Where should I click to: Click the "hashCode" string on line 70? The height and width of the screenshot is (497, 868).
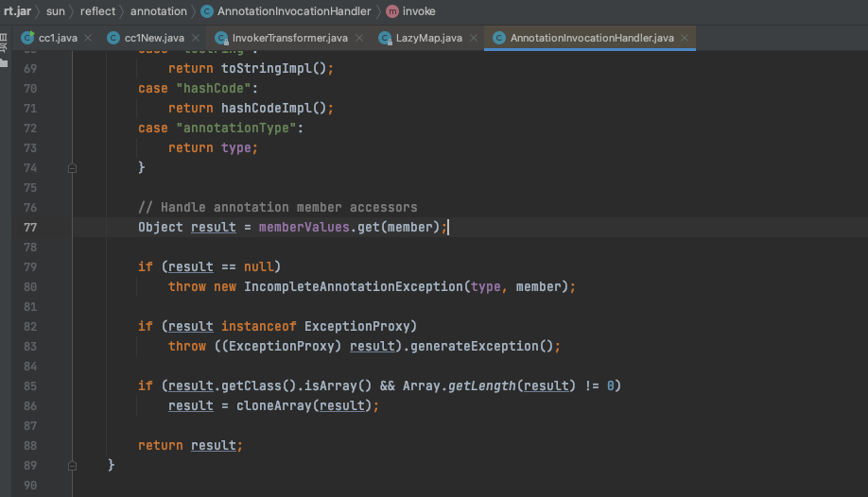214,88
